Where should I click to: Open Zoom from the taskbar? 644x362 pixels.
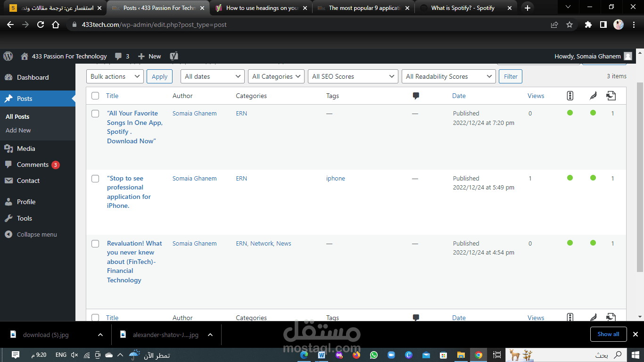point(391,355)
